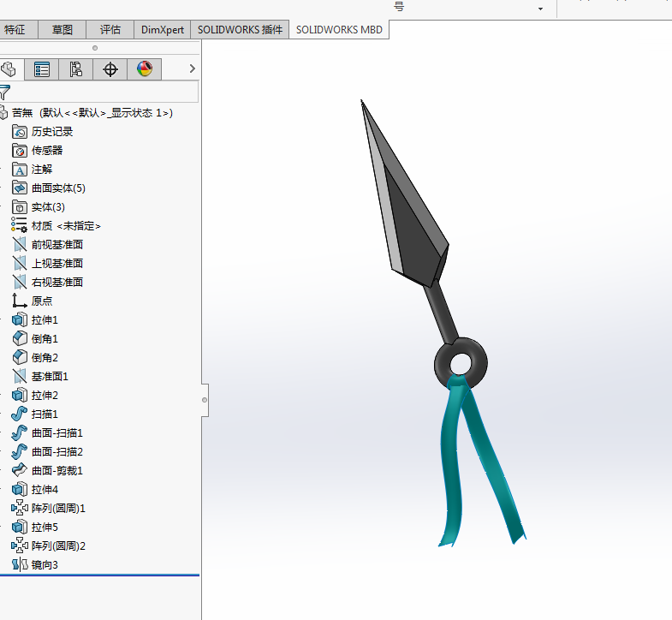
Task: Open the DisplayManager color ball tab
Action: [145, 69]
